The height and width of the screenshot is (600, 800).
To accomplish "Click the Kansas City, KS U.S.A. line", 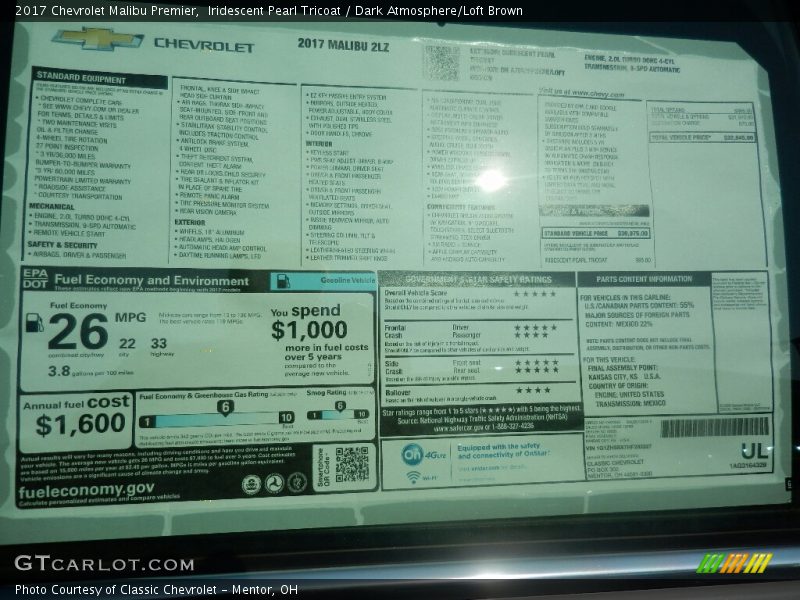I will click(x=624, y=377).
